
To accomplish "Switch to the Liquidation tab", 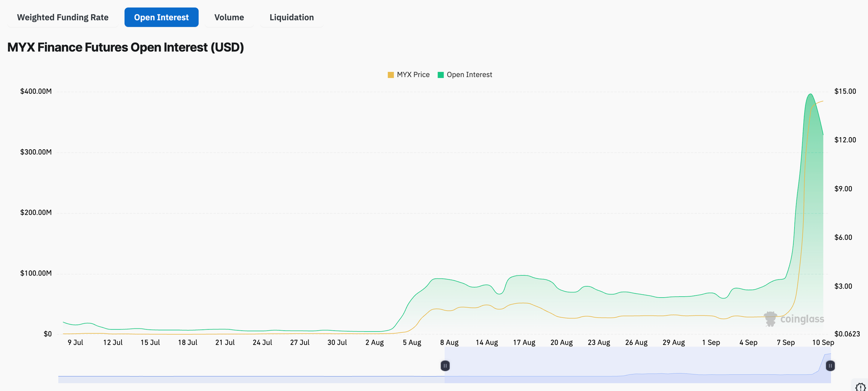I will click(x=292, y=17).
